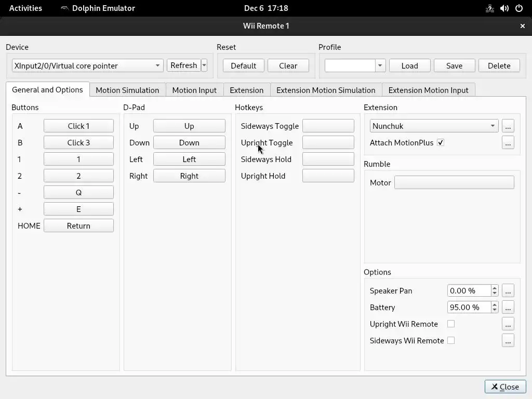Click the power menu tray icon
The height and width of the screenshot is (399, 532).
(519, 8)
